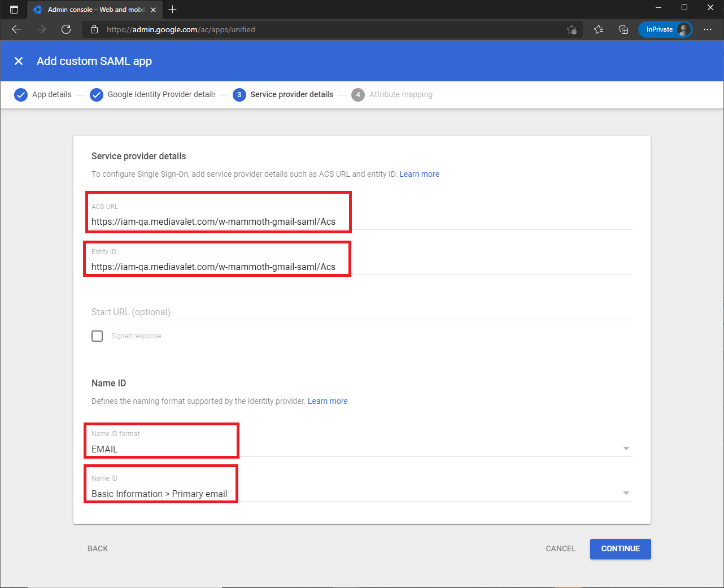
Task: Open the tab actions menu icon
Action: 14,10
